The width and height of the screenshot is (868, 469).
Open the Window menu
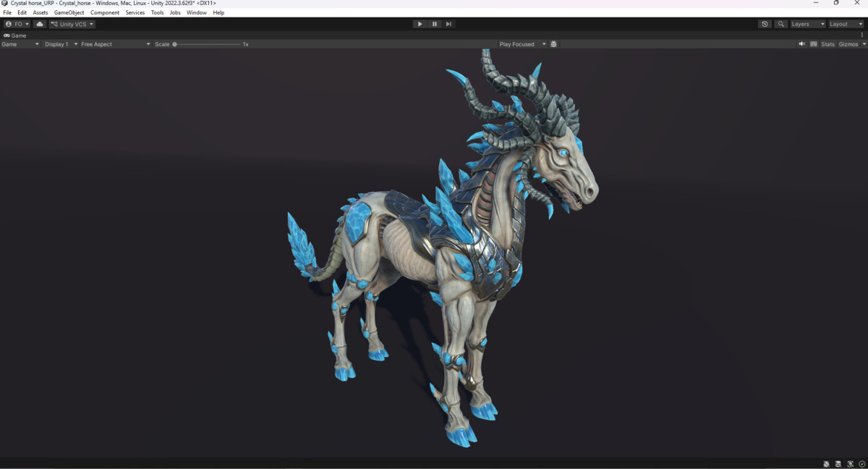click(197, 12)
